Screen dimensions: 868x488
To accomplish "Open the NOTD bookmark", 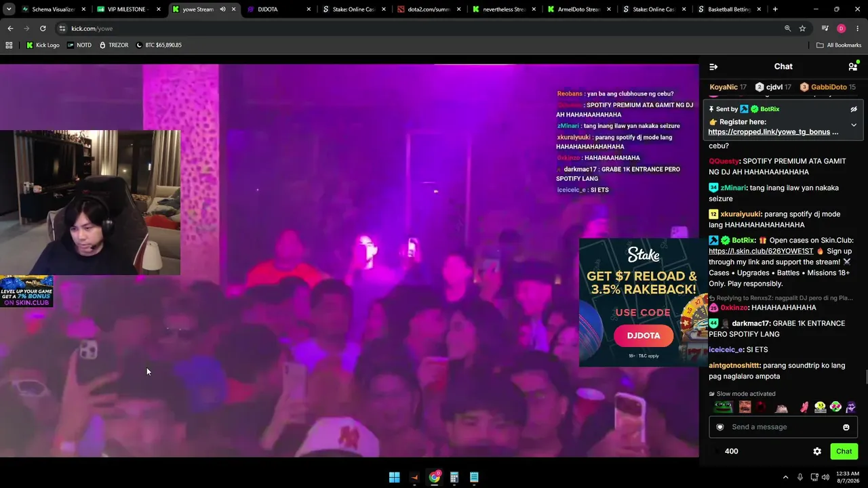I will [x=79, y=45].
